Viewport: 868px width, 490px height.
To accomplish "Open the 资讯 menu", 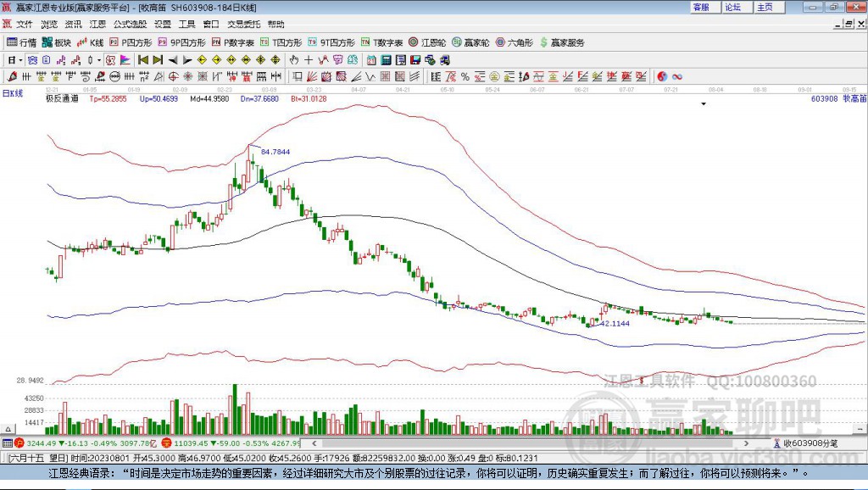I will click(73, 24).
